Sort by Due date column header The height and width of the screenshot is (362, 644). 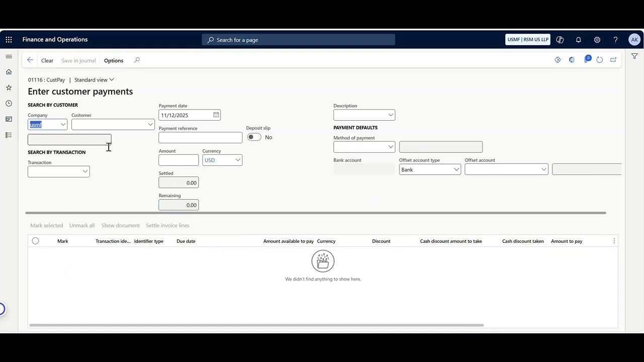point(186,241)
